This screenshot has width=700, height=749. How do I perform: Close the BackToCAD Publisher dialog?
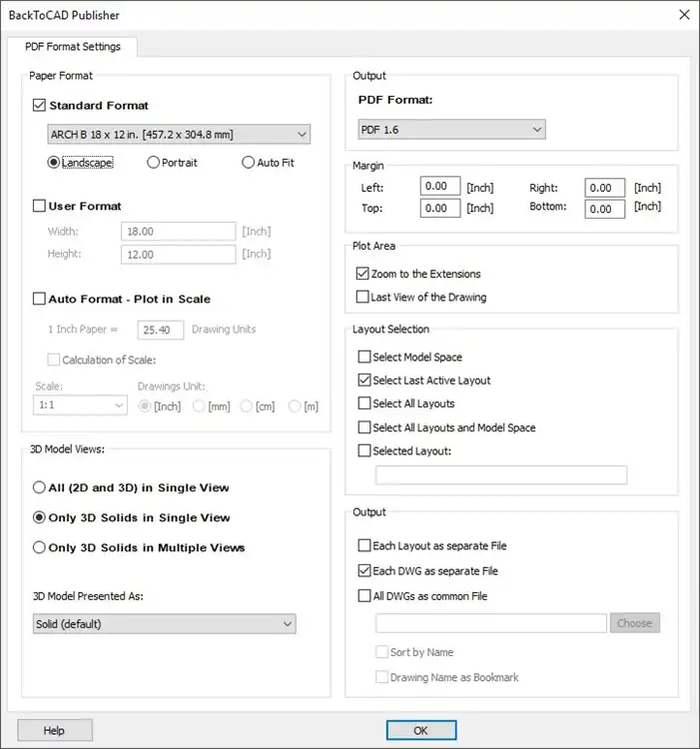click(684, 15)
